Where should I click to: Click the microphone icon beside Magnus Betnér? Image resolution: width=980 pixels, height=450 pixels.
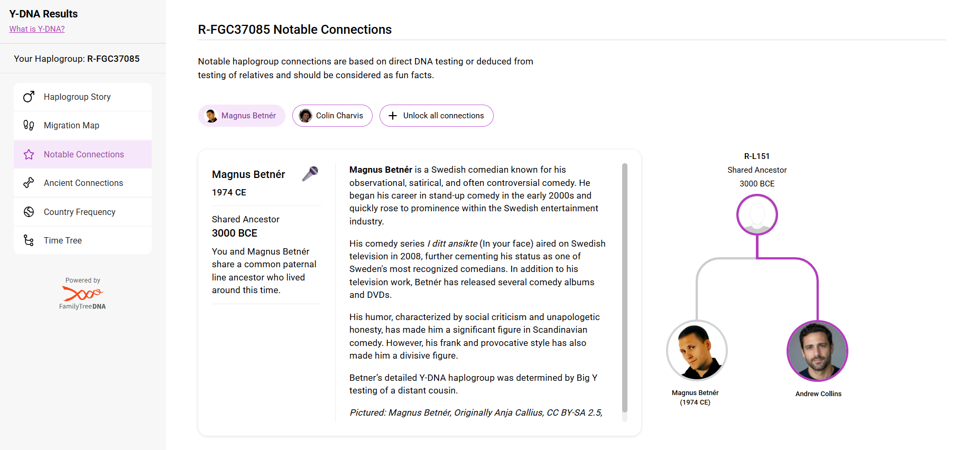coord(310,174)
